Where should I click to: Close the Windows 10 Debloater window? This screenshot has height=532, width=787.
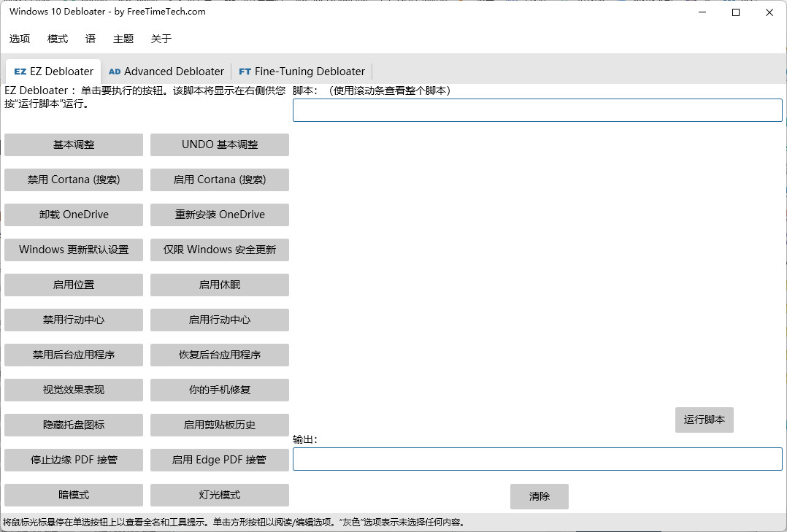pos(769,12)
